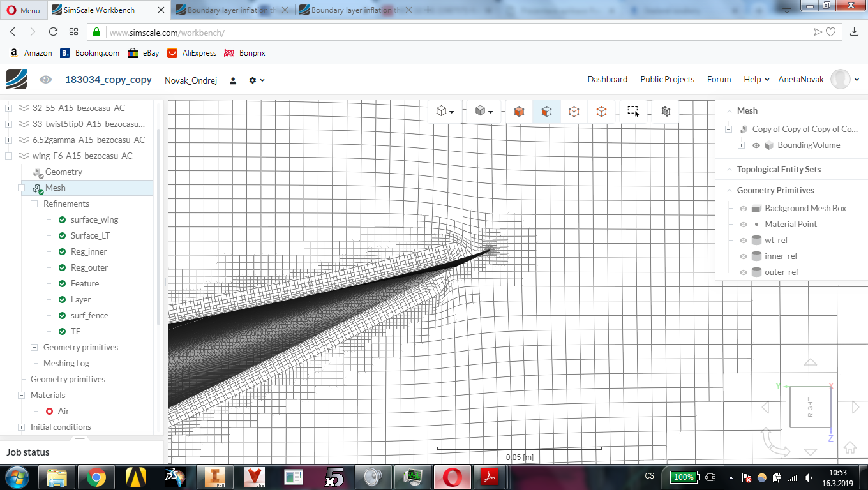Click the home view icon near orientation cube
This screenshot has height=490, width=868.
pos(849,447)
